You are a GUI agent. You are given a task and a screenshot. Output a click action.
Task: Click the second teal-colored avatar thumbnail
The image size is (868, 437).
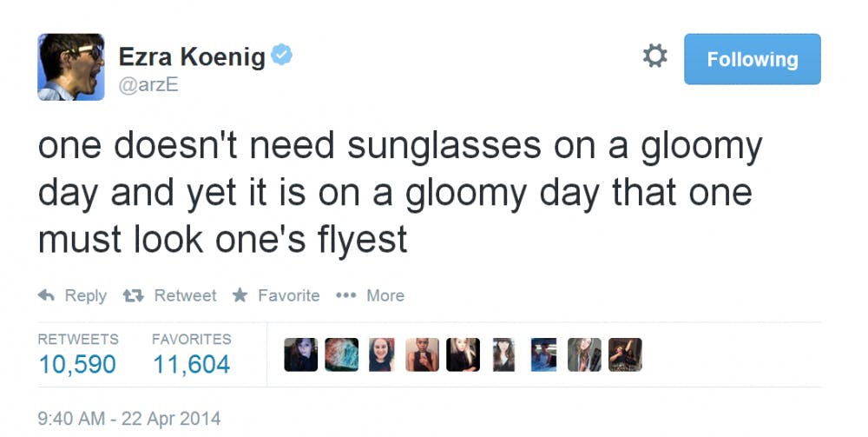tap(341, 354)
